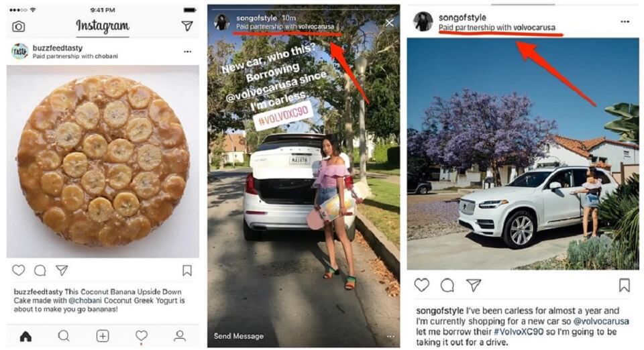This screenshot has width=644, height=350.
Task: Bookmark the buzzfeedtasty banana cake post
Action: [187, 270]
